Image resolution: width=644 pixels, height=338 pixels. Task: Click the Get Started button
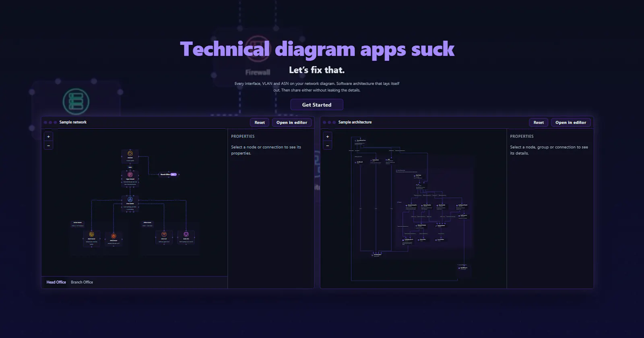(317, 105)
